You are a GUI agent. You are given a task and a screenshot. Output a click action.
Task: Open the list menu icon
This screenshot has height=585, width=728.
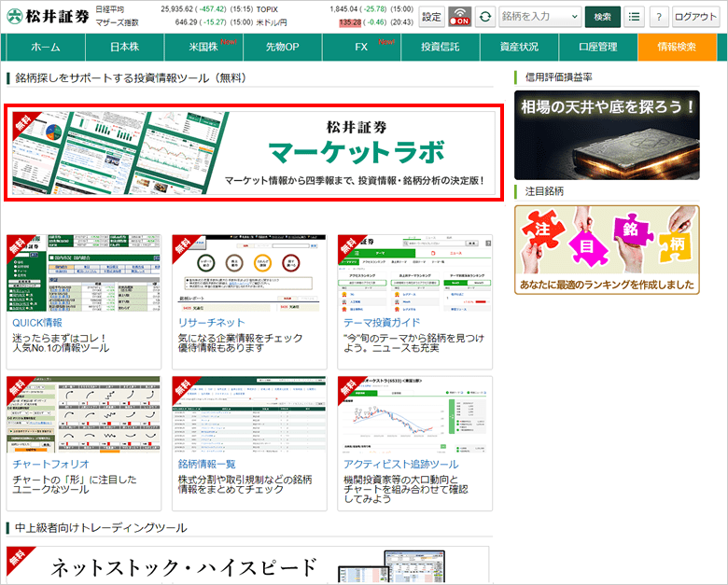634,17
